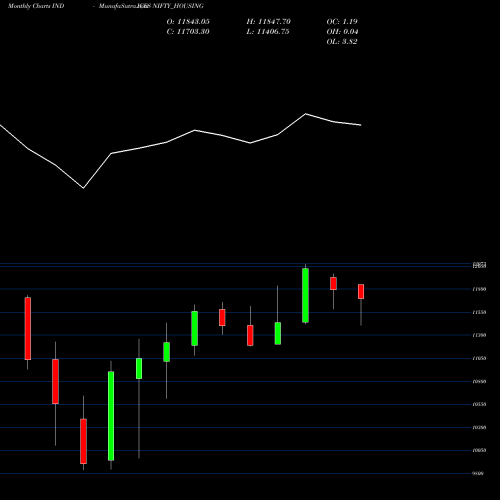500x500 pixels.
Task: Click the rightmost red candlestick
Action: pyautogui.click(x=361, y=292)
